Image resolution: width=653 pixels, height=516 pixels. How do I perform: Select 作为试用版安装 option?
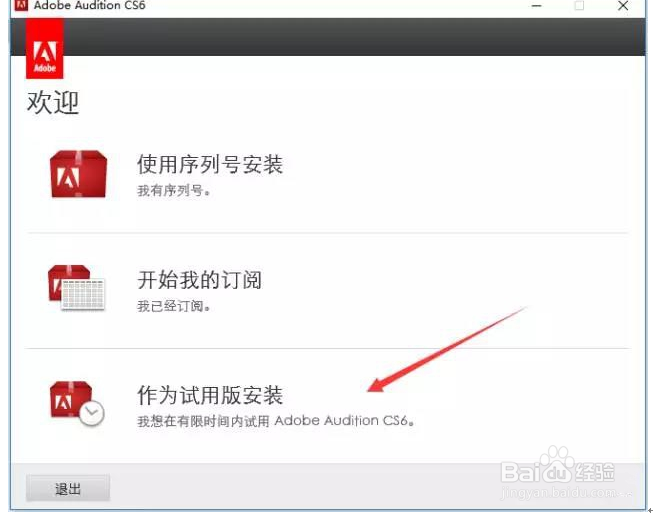tap(210, 395)
